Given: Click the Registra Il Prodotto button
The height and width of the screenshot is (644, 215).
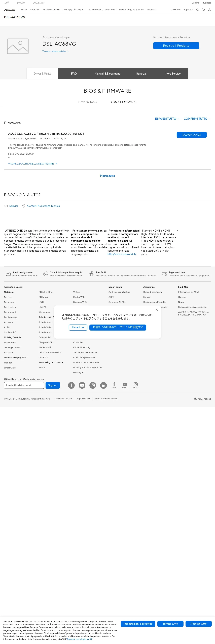Looking at the screenshot, I should pyautogui.click(x=176, y=45).
